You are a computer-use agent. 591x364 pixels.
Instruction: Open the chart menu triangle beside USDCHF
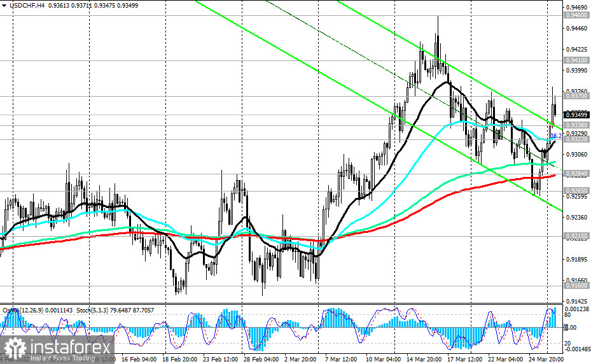4,6
